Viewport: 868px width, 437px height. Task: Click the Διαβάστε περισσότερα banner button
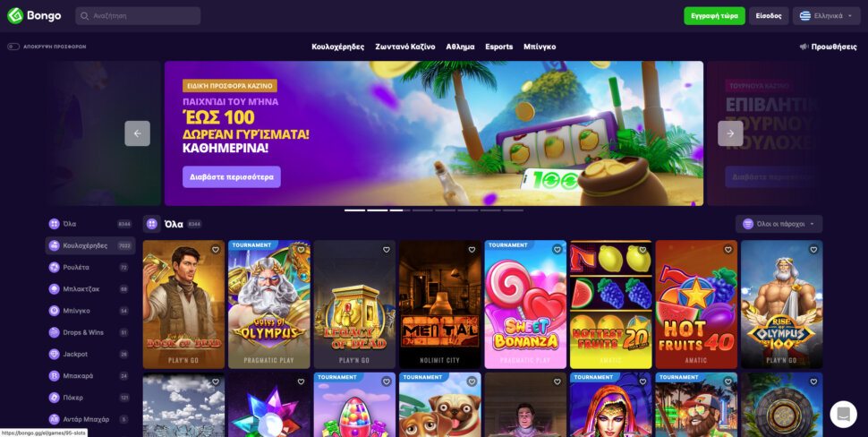[232, 177]
